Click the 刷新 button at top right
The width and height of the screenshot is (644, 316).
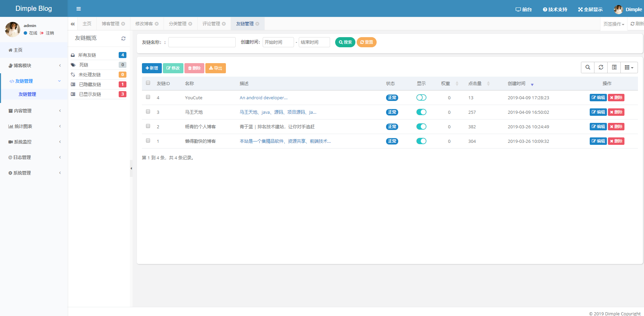point(637,24)
